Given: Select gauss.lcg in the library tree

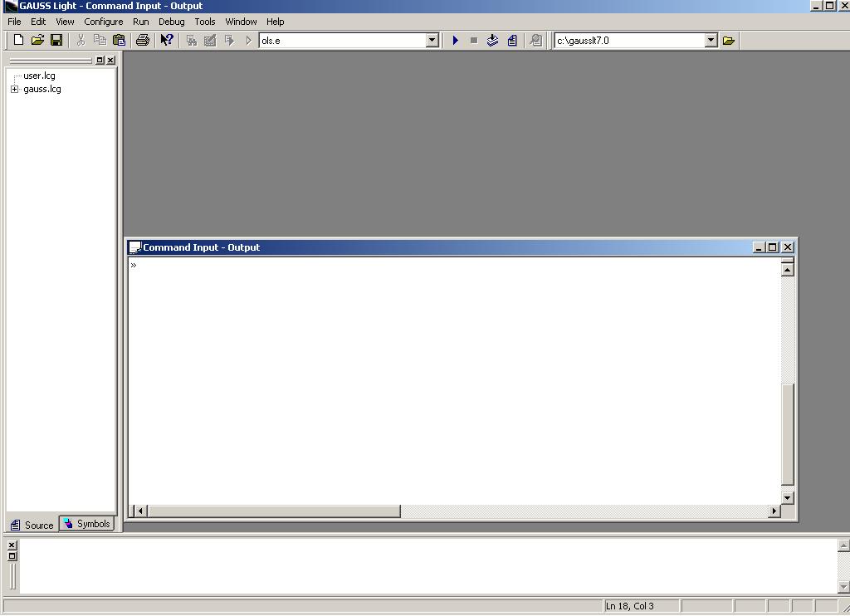Looking at the screenshot, I should (42, 89).
